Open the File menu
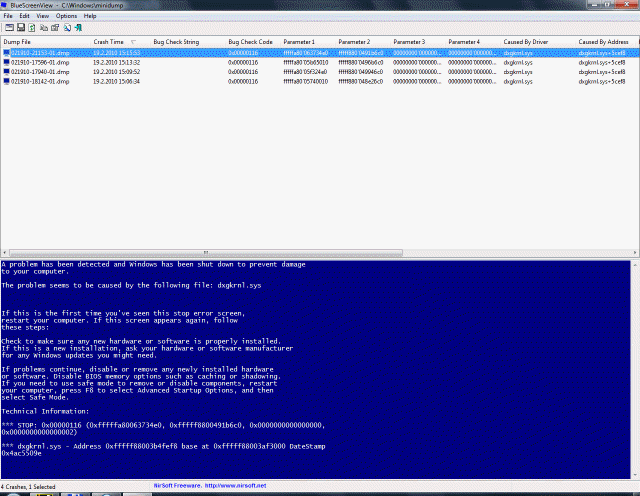The width and height of the screenshot is (640, 496). [8, 16]
